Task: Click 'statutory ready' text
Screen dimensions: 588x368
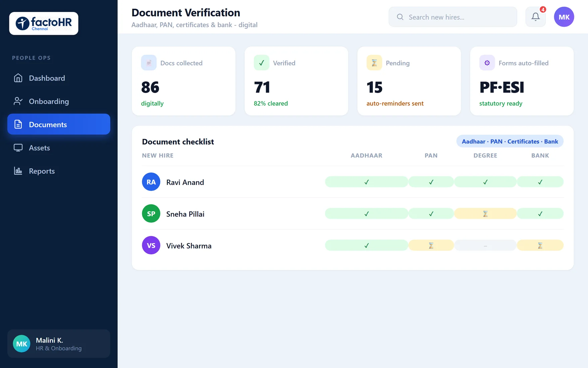Action: point(501,103)
